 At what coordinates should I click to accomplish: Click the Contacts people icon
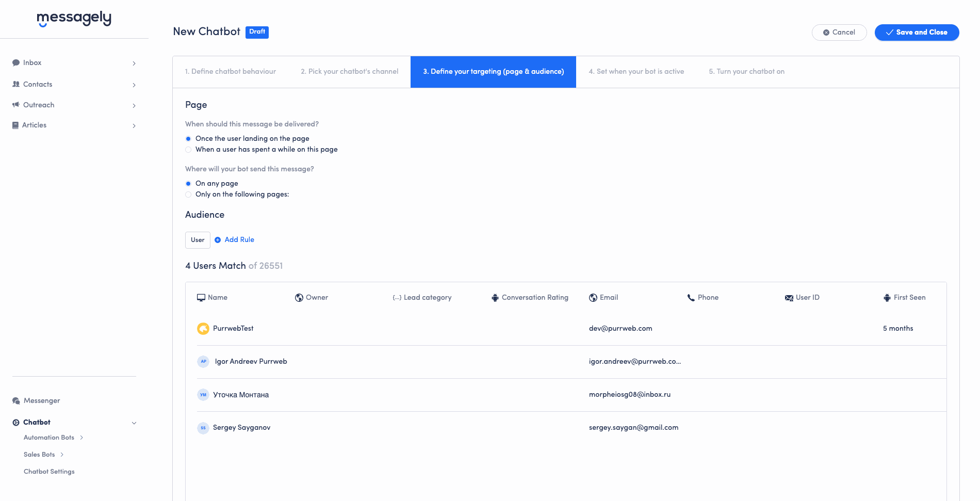16,84
